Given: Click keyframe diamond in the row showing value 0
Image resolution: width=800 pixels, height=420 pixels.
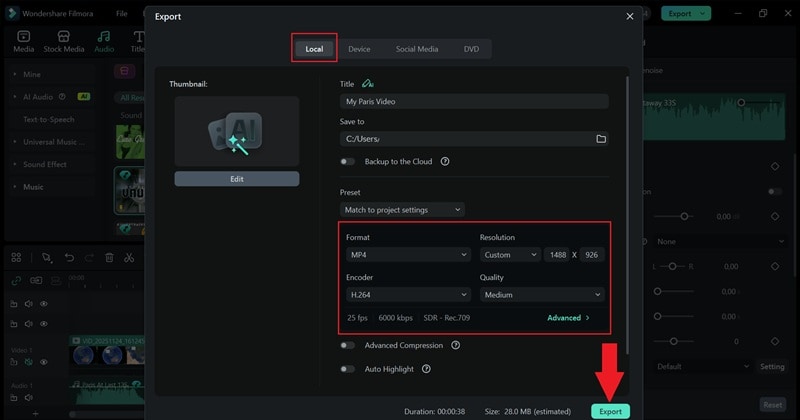Looking at the screenshot, I should [775, 341].
